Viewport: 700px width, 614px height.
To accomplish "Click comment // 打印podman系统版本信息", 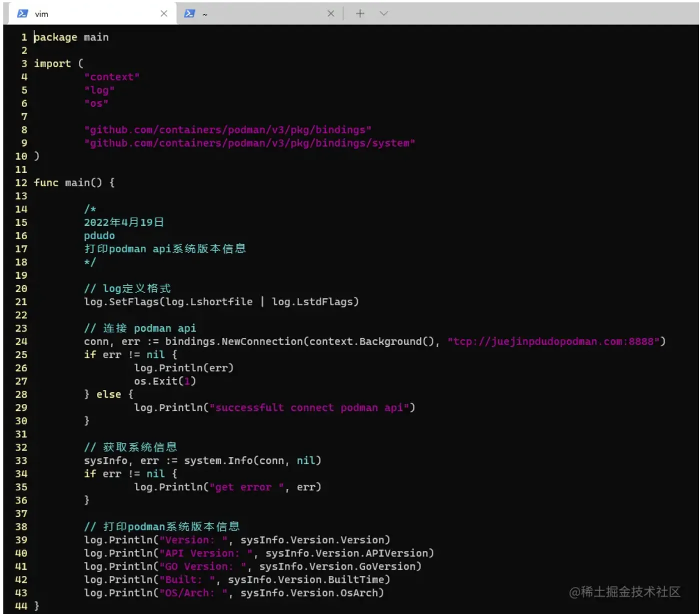I will [162, 526].
